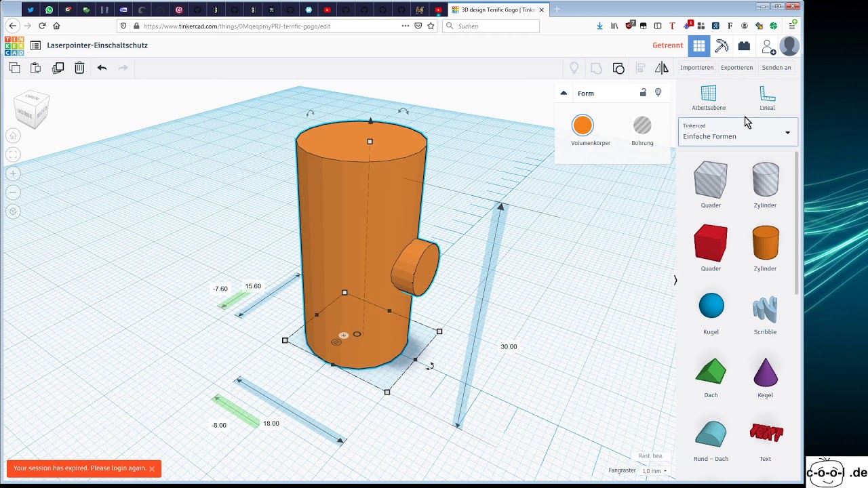This screenshot has height=488, width=868.
Task: Toggle shape visibility lightbulb in Form panel
Action: click(658, 93)
